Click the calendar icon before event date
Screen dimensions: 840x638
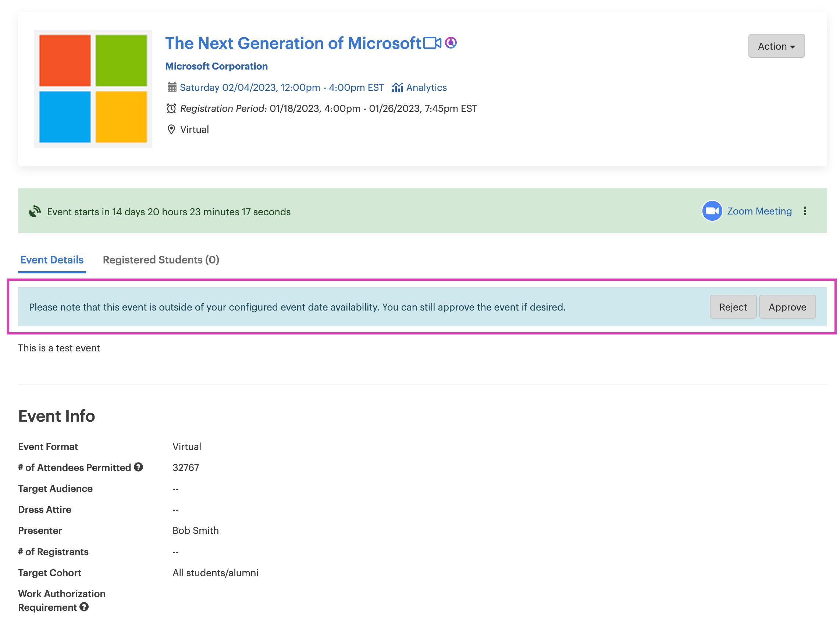tap(172, 88)
